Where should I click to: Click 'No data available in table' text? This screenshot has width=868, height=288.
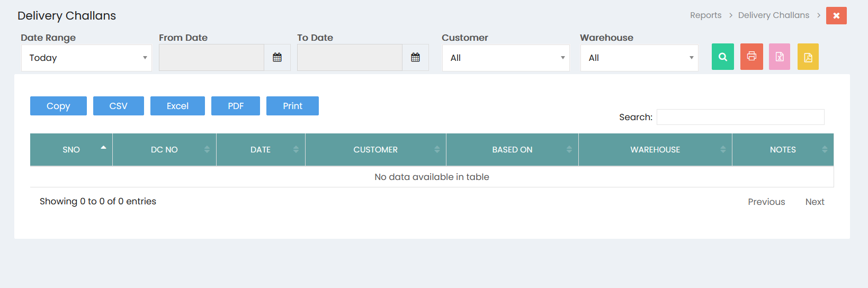[x=432, y=177]
